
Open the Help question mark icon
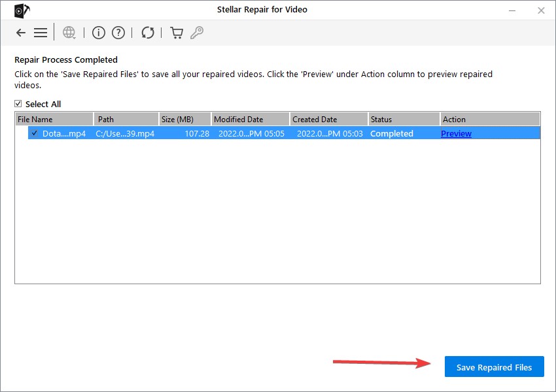click(118, 33)
